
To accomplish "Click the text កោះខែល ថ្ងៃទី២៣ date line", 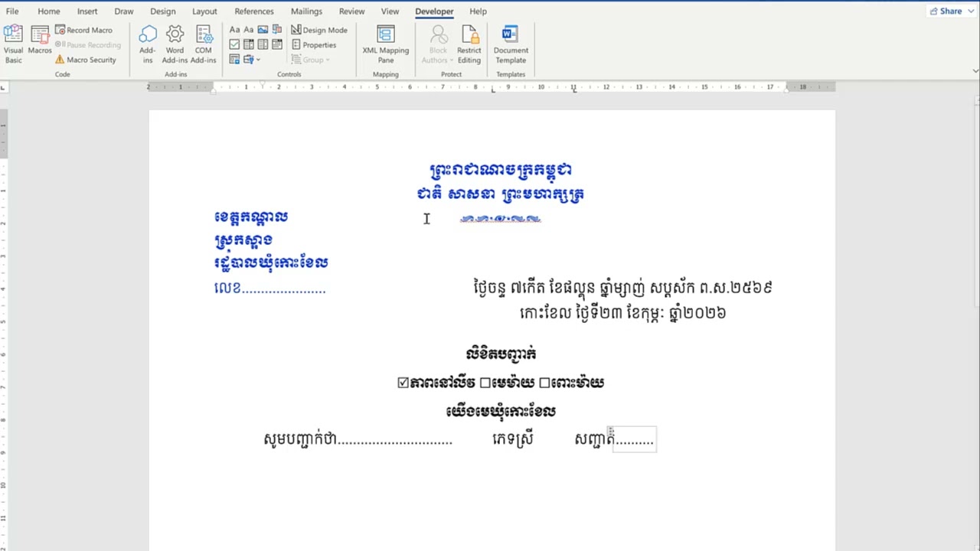I will click(x=622, y=312).
